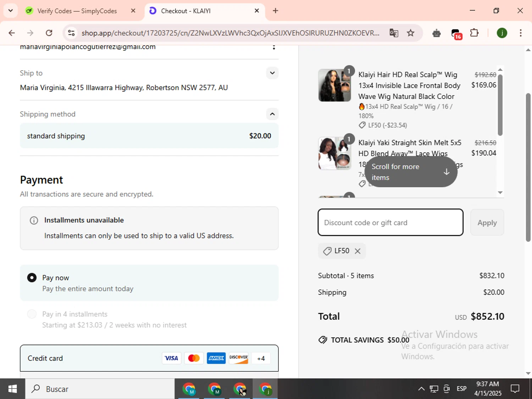Open the ESP language indicator

pos(462,389)
